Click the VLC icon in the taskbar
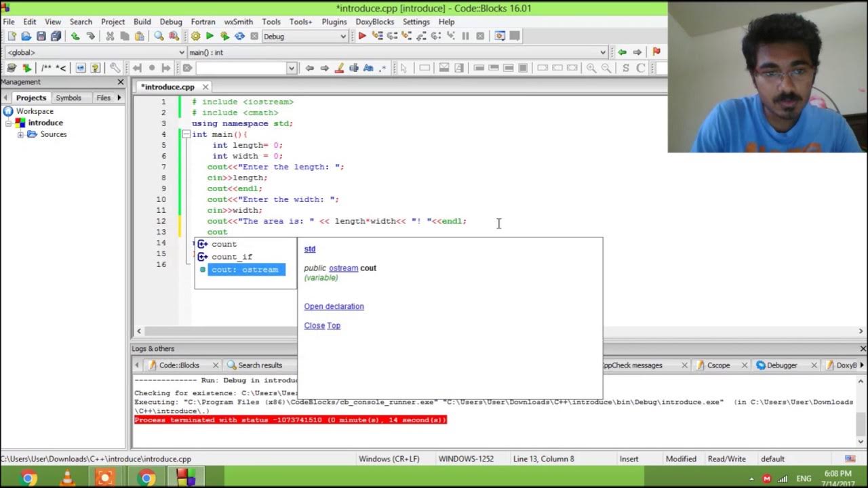Viewport: 868px width, 488px height. pyautogui.click(x=67, y=478)
